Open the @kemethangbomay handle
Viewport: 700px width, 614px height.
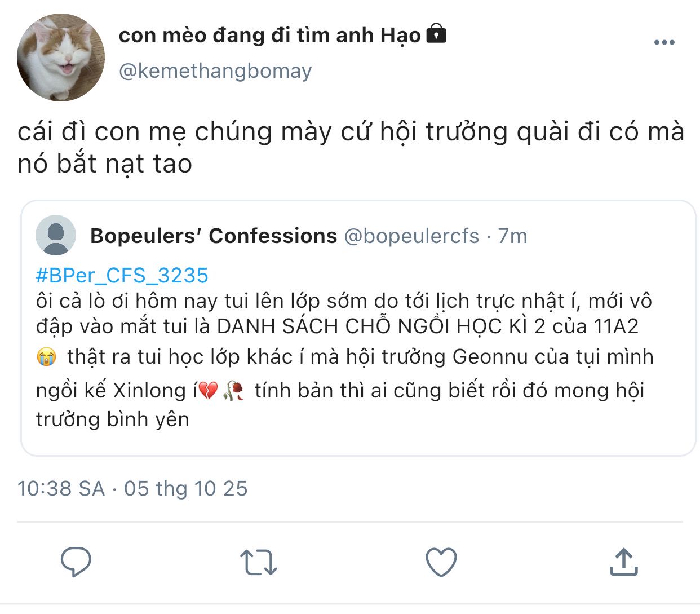point(215,71)
